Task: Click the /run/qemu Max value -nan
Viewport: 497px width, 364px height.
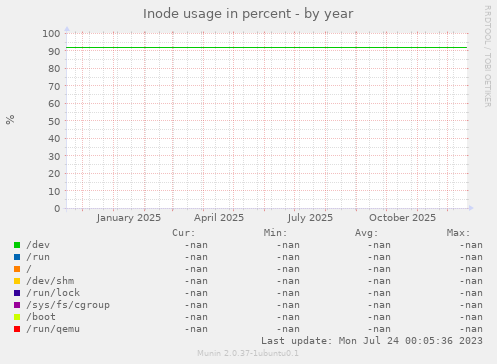Action: (471, 329)
